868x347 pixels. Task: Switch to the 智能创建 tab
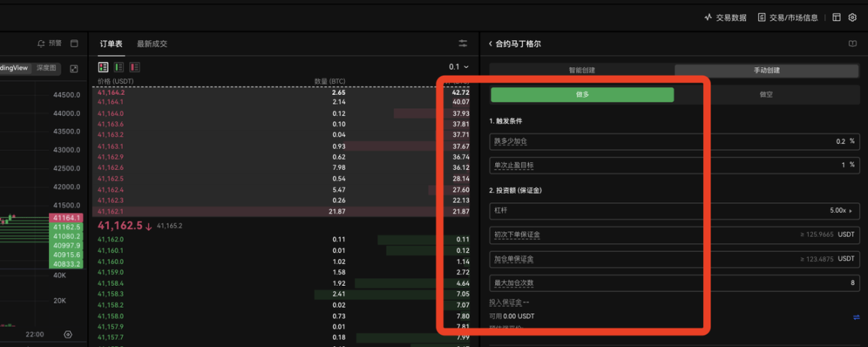pos(582,70)
